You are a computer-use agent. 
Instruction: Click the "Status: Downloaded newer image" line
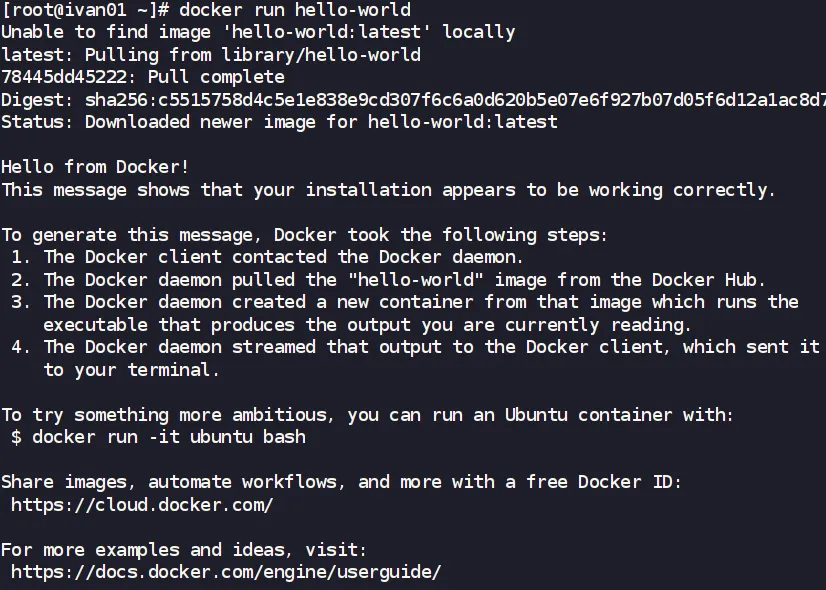pos(279,122)
